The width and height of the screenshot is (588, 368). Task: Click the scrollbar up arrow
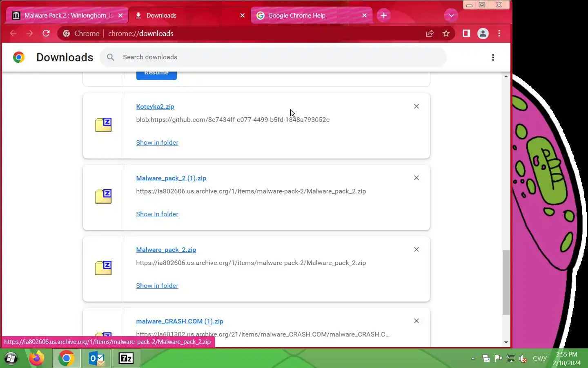coord(506,76)
